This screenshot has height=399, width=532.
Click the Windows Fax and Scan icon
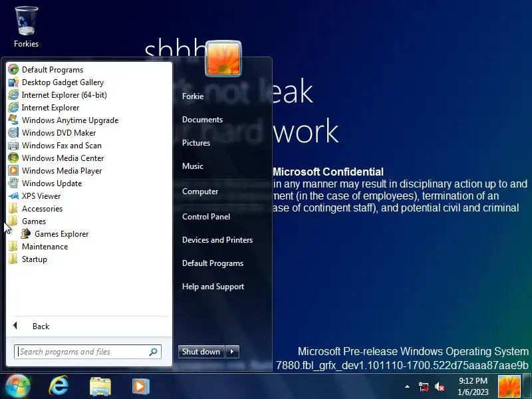coord(13,145)
